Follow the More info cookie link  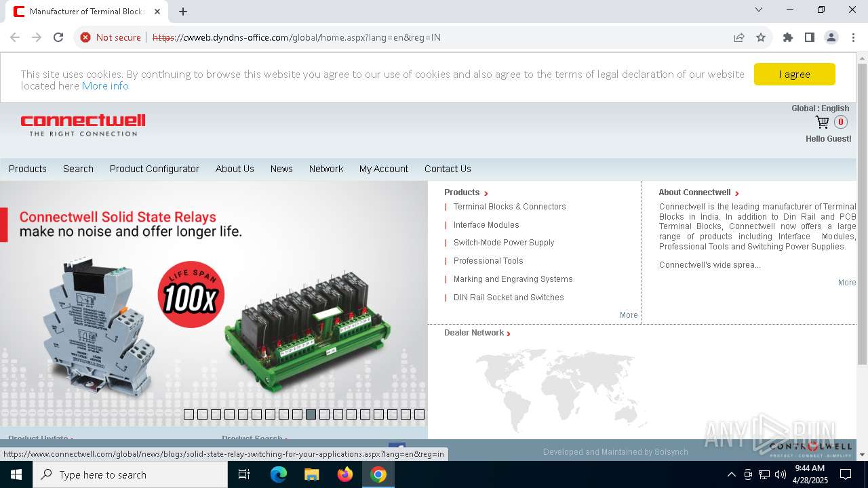pyautogui.click(x=105, y=86)
